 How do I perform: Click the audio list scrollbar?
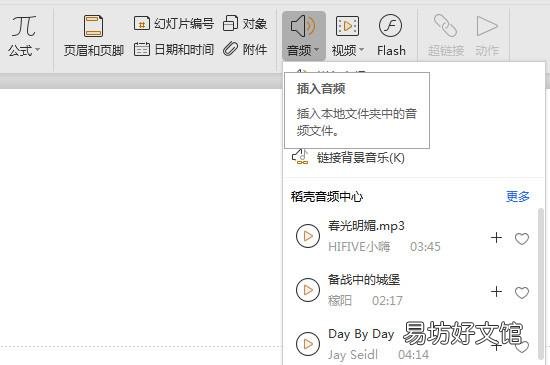[x=541, y=284]
